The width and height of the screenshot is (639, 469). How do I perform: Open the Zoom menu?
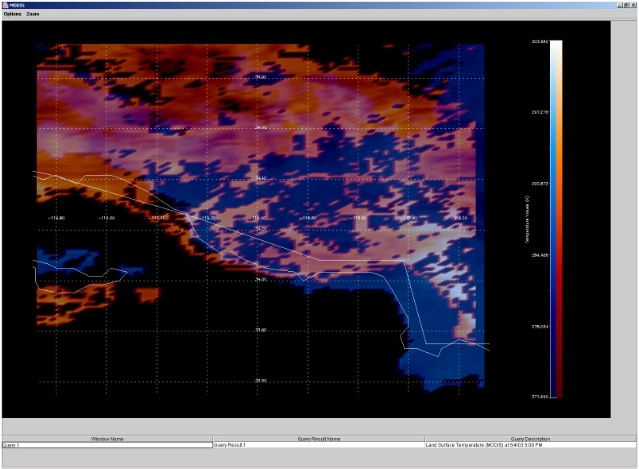pos(33,14)
